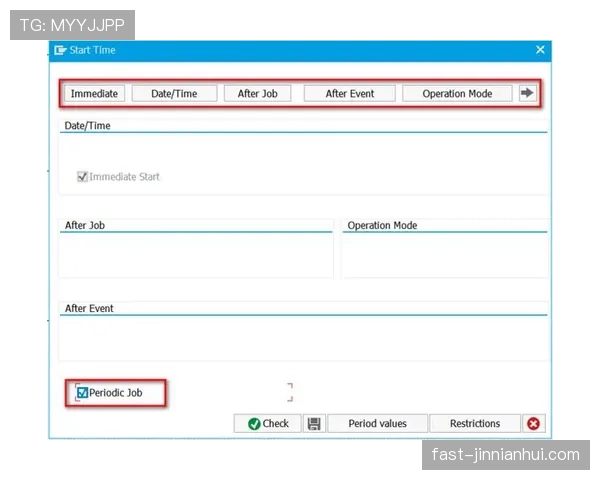Viewport: 600px width, 480px height.
Task: Open the Period values dialog
Action: (377, 423)
